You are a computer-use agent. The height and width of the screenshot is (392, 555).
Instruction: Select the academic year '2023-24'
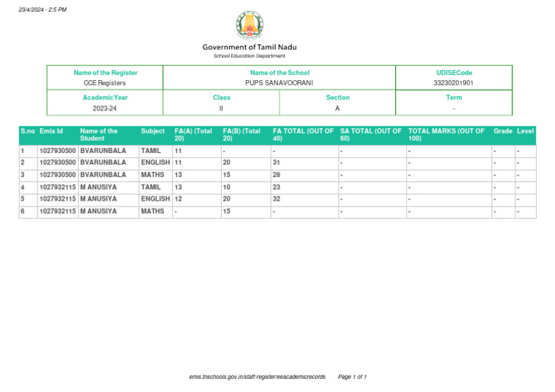[104, 108]
